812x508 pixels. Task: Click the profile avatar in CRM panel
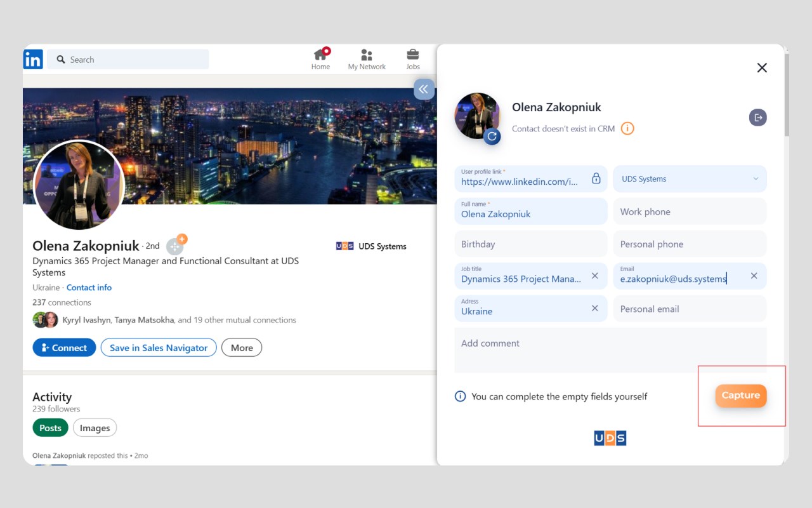point(477,116)
